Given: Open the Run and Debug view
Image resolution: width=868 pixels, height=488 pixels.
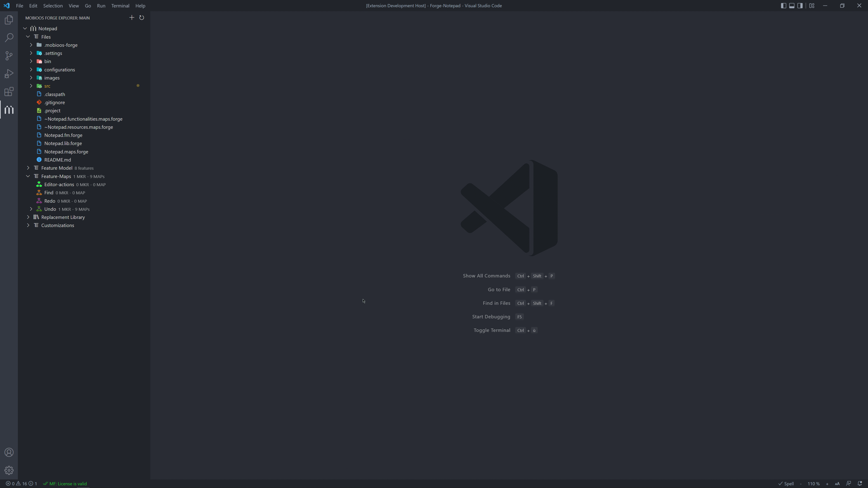Looking at the screenshot, I should click(x=9, y=74).
